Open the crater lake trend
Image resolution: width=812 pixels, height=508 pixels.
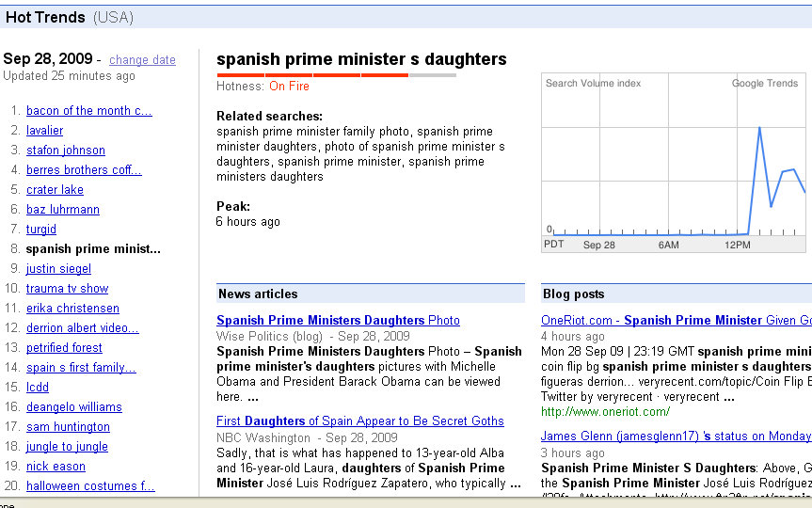[55, 189]
